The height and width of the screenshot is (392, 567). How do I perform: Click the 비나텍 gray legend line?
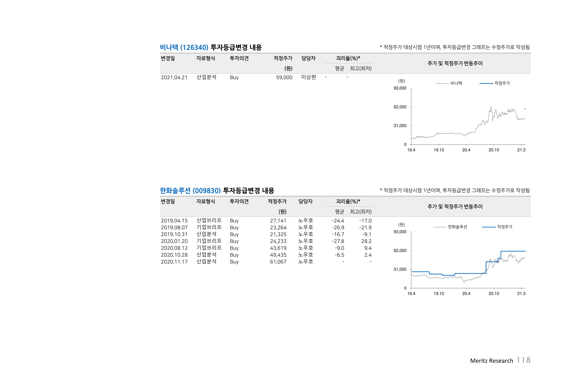[x=442, y=83]
